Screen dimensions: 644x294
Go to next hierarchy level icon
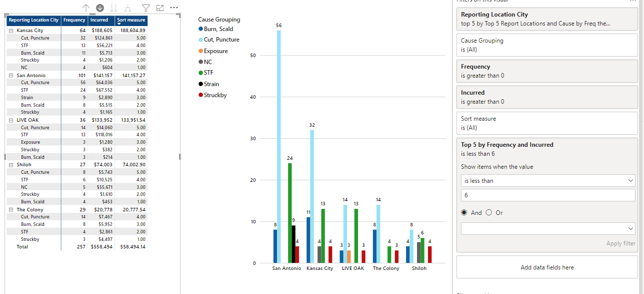tap(113, 8)
